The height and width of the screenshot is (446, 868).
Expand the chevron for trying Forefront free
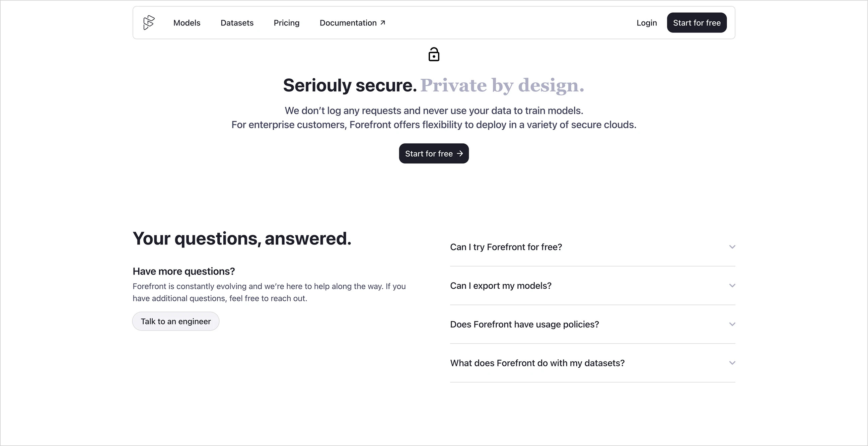[x=732, y=247]
